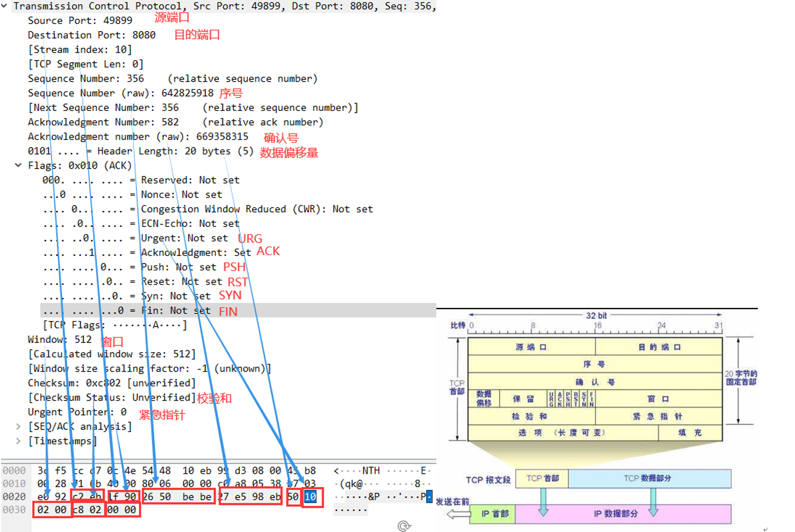795x532 pixels.
Task: Select the Reset: Not set flag row
Action: [x=132, y=281]
